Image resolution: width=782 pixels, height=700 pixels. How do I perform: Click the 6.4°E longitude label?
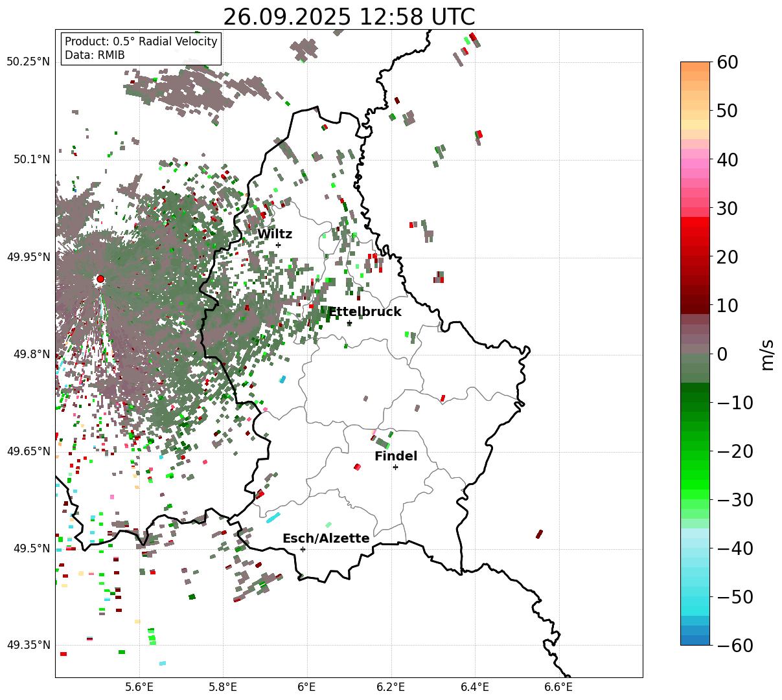[475, 686]
